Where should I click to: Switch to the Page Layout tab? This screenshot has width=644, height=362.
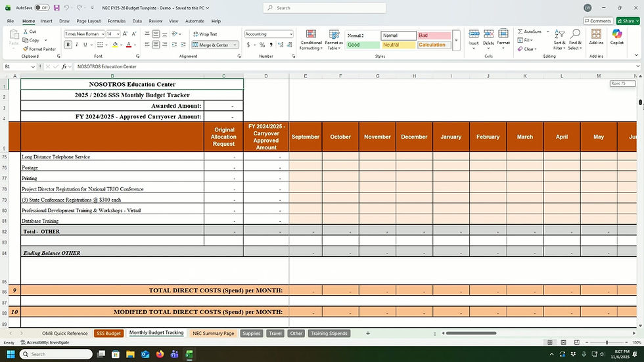(x=88, y=21)
